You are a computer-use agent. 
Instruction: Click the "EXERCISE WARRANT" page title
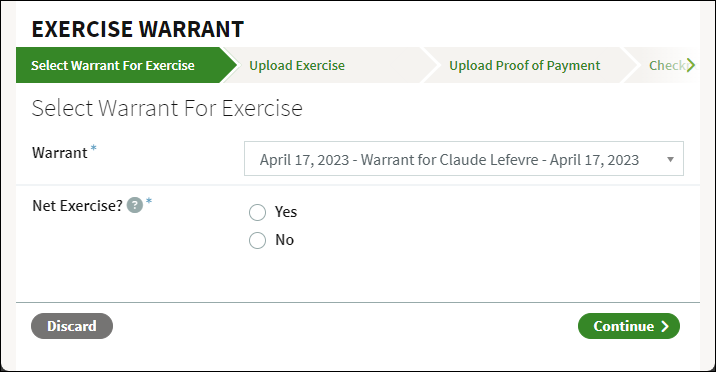[x=138, y=29]
